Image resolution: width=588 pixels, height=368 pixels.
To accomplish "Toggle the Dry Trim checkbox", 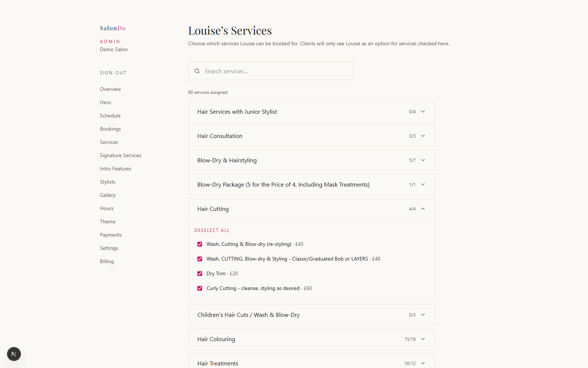I will coord(200,273).
